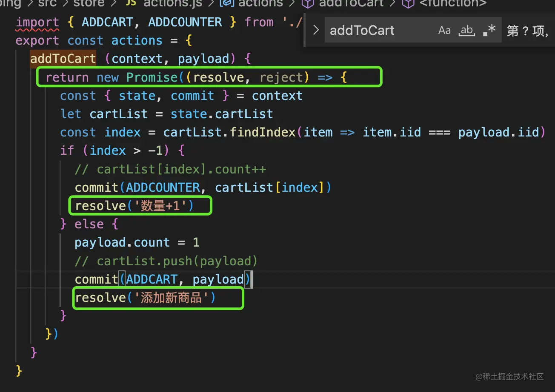555x392 pixels.
Task: Click the 第？项 match count text
Action: [527, 31]
